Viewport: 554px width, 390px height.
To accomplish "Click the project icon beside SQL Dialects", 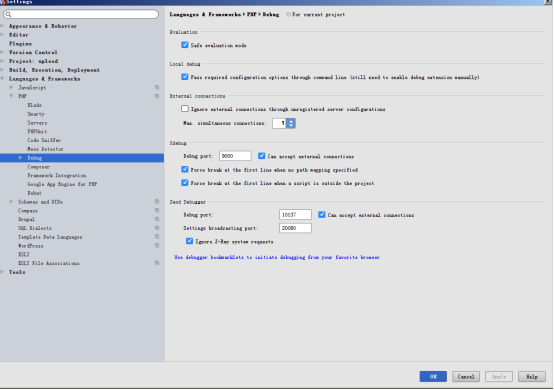I will click(157, 228).
